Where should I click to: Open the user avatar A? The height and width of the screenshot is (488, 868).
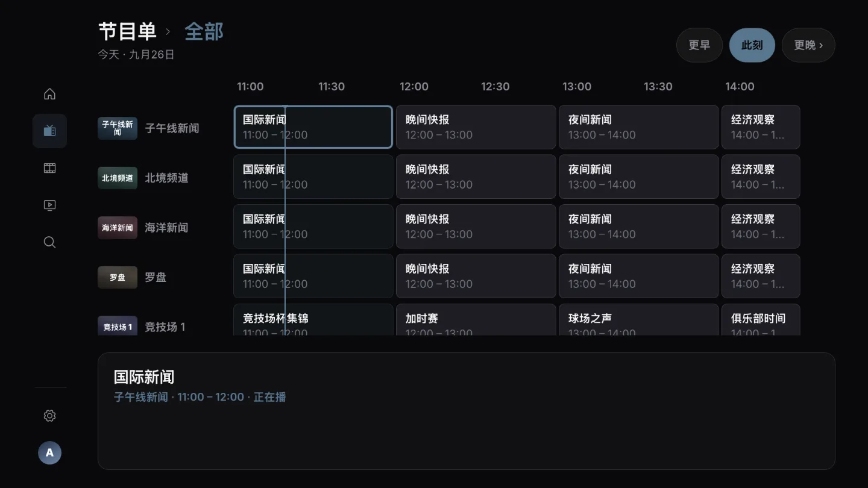[x=49, y=452]
